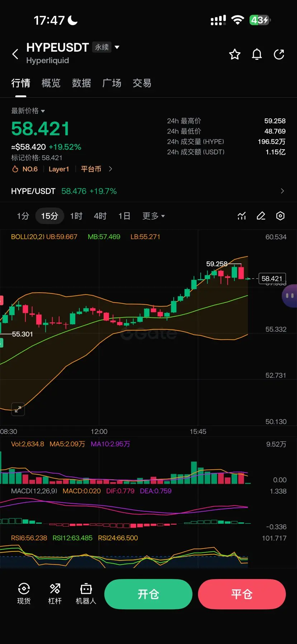This screenshot has height=644, width=297.
Task: Tap the current price tag 58.421 on chart
Action: [272, 278]
